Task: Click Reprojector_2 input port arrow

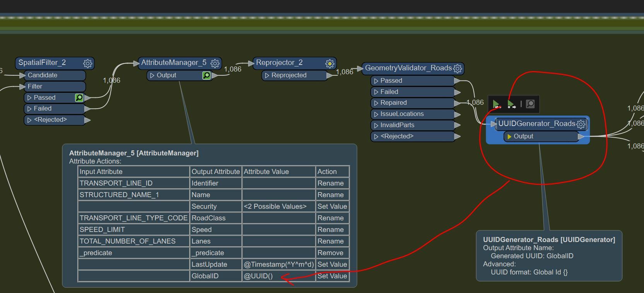Action: coord(251,63)
